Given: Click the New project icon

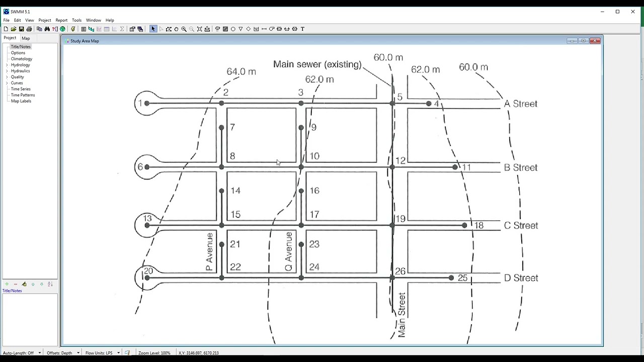Looking at the screenshot, I should (x=6, y=29).
